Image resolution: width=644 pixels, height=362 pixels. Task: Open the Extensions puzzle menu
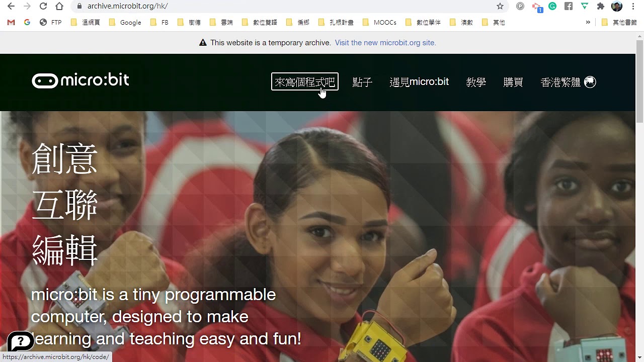[600, 7]
